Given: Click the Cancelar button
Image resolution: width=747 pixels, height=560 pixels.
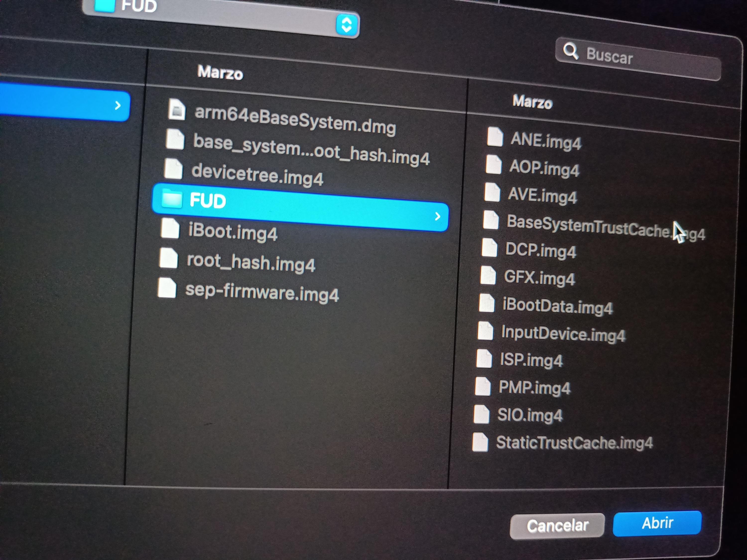Looking at the screenshot, I should 557,526.
